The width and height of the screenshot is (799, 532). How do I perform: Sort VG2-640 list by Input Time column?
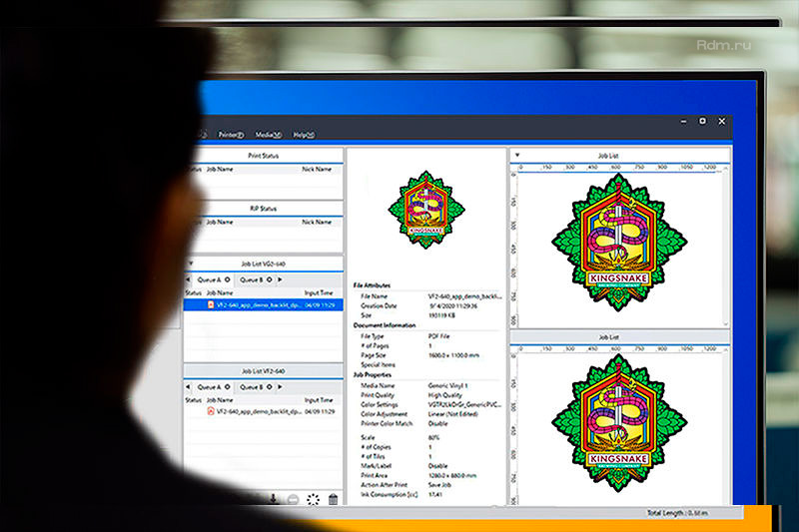[319, 293]
